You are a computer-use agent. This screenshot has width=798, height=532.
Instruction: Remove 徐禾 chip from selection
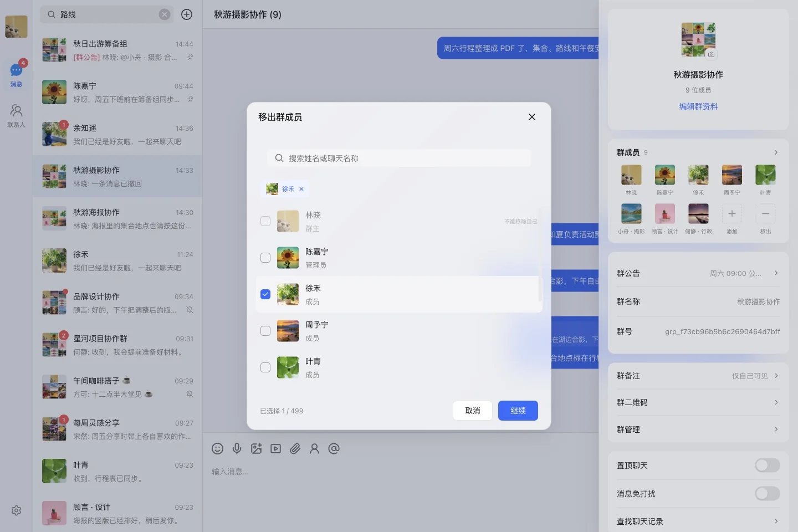point(301,189)
